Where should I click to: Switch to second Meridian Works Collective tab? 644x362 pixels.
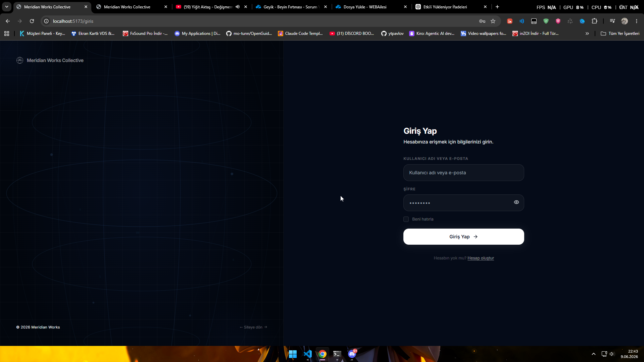pos(132,7)
